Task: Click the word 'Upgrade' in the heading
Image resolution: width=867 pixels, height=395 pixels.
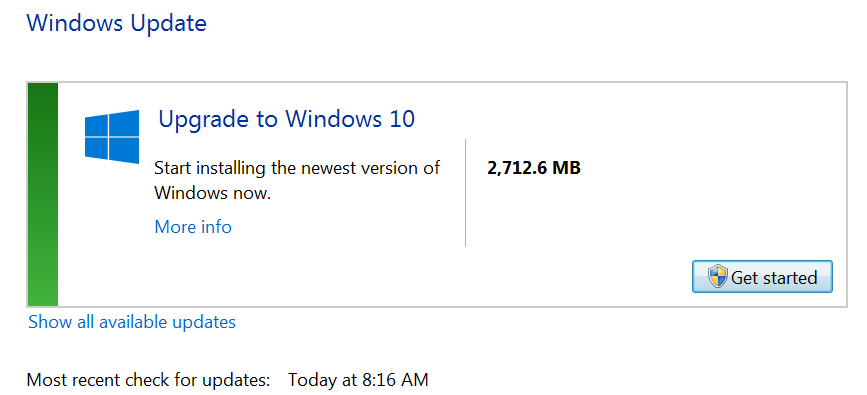Action: pos(204,120)
